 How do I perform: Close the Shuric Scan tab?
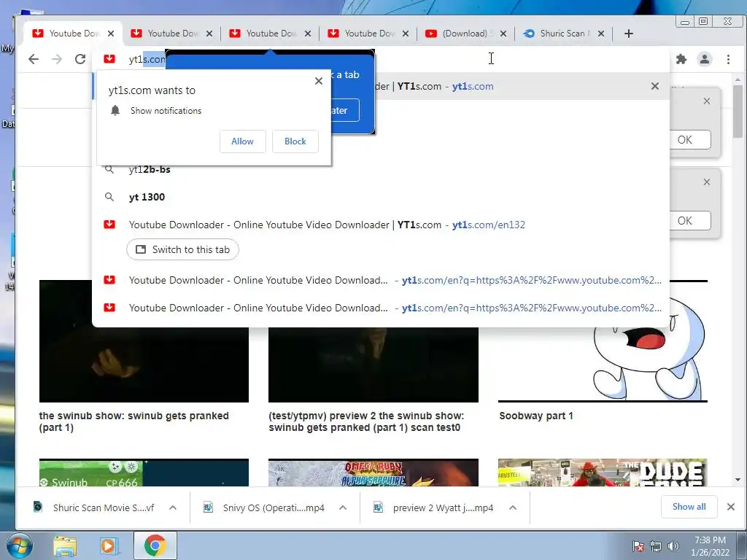pyautogui.click(x=601, y=34)
